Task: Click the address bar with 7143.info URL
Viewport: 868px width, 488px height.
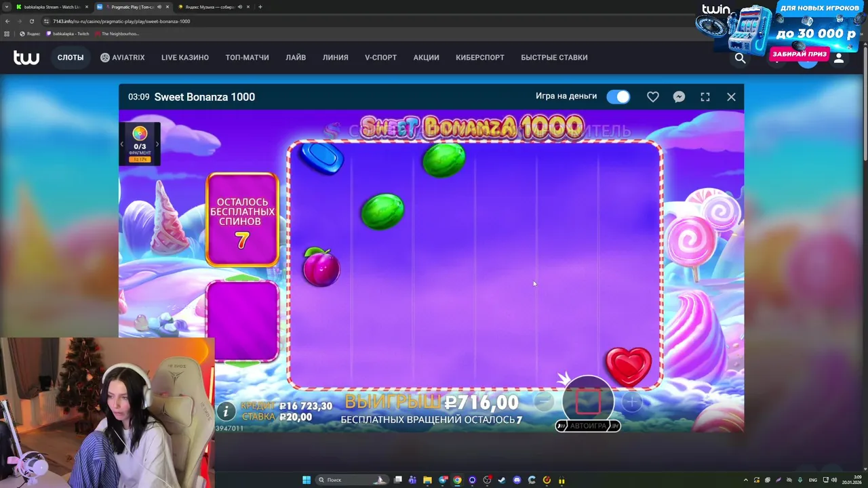Action: [x=121, y=21]
